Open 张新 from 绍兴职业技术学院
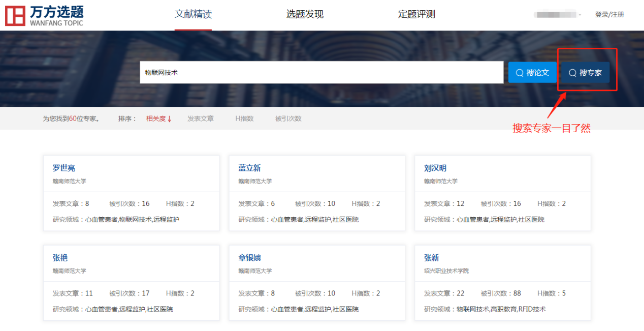Viewport: 644px width, 331px height. 431,258
